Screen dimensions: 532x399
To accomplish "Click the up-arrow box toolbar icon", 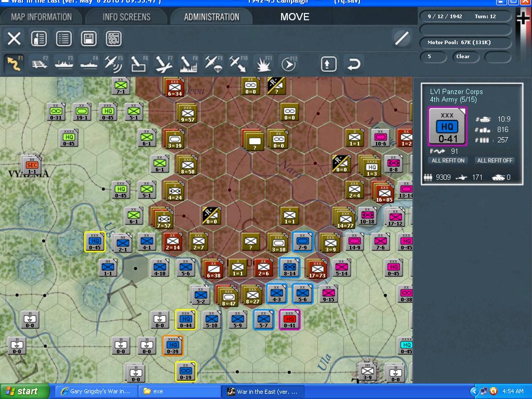I will tap(328, 64).
